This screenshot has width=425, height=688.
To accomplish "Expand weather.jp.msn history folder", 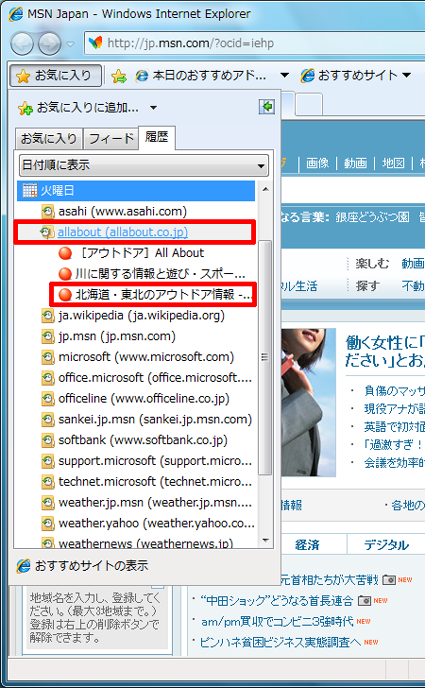I will 147,502.
